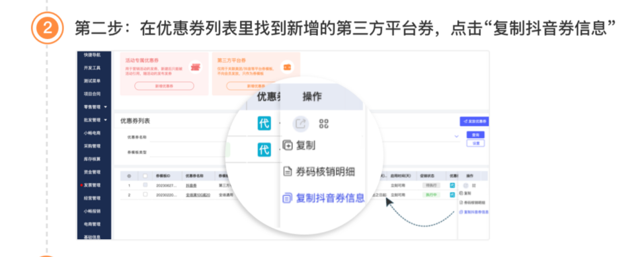Viewport: 644px width, 257px height.
Task: Click 新增优惠券 in the 活动专属优惠券 card
Action: 164,86
